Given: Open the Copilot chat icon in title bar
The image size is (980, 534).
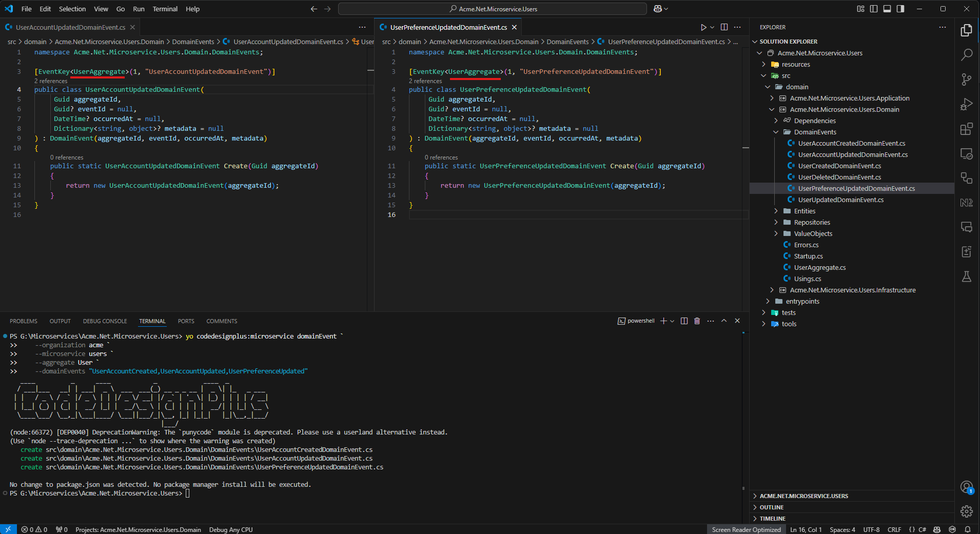Looking at the screenshot, I should click(658, 9).
